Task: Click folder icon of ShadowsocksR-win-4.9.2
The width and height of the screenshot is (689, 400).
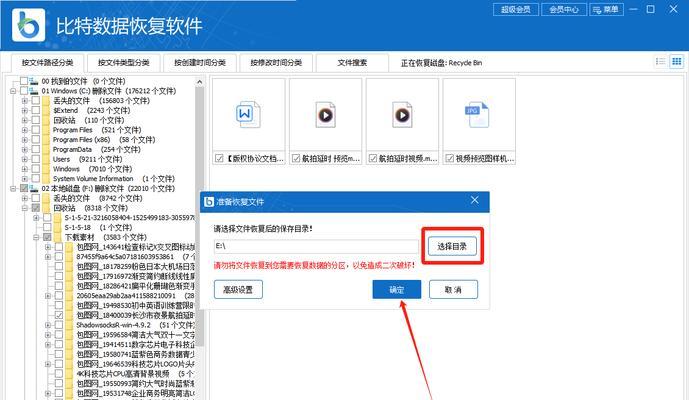Action: 69,325
